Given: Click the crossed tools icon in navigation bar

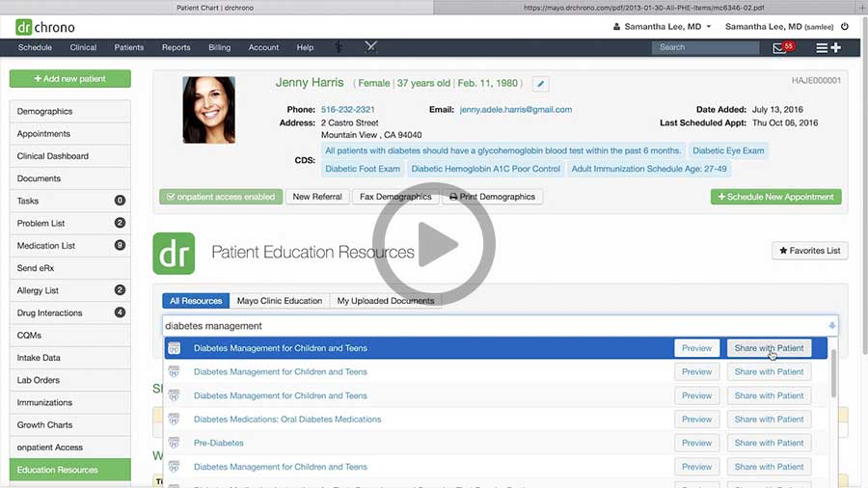Looking at the screenshot, I should tap(370, 47).
